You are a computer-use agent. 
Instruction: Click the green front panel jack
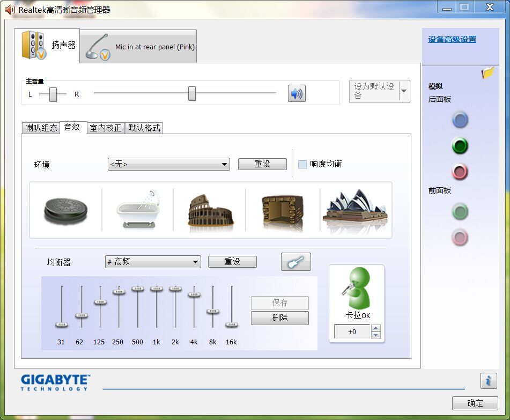(460, 212)
